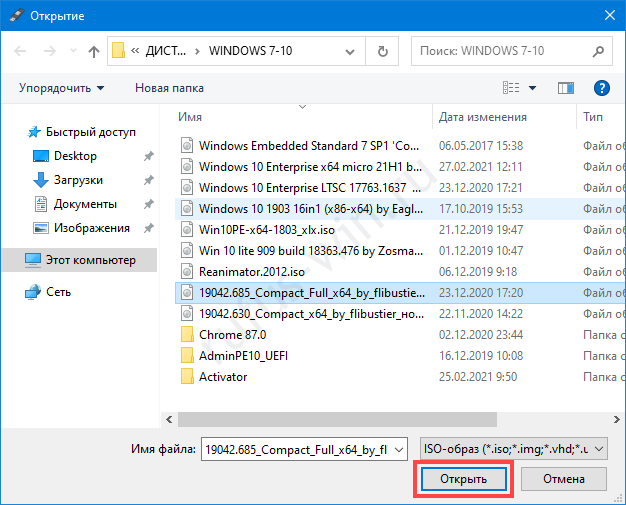Click date 02.12.2020 23:44 cell
The height and width of the screenshot is (505, 626).
point(481,335)
